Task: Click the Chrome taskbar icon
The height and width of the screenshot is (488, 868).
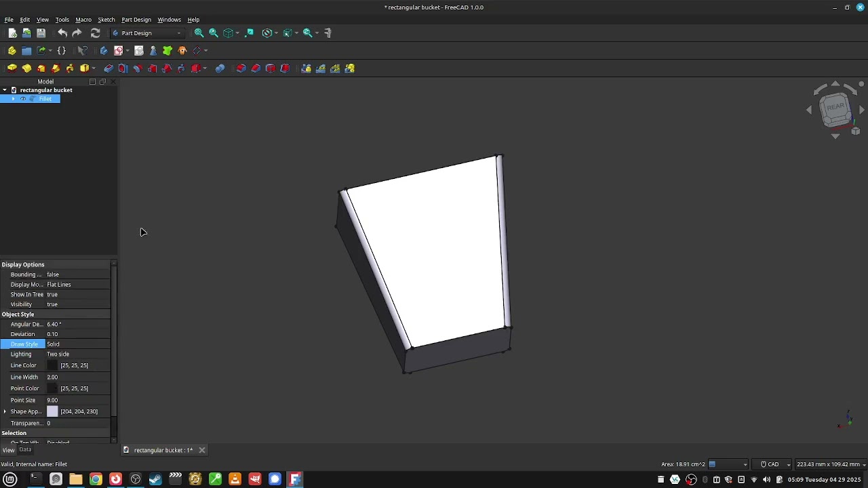Action: [x=96, y=479]
